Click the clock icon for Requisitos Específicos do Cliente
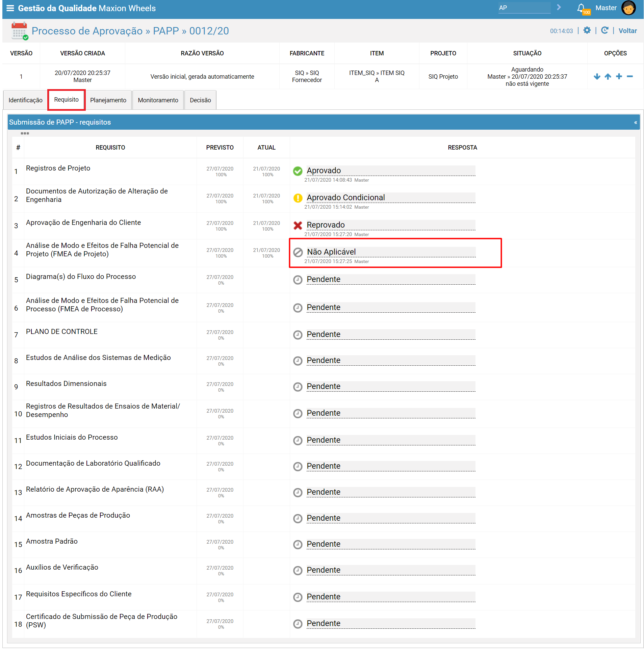Viewport: 644px width, 649px height. [x=298, y=597]
